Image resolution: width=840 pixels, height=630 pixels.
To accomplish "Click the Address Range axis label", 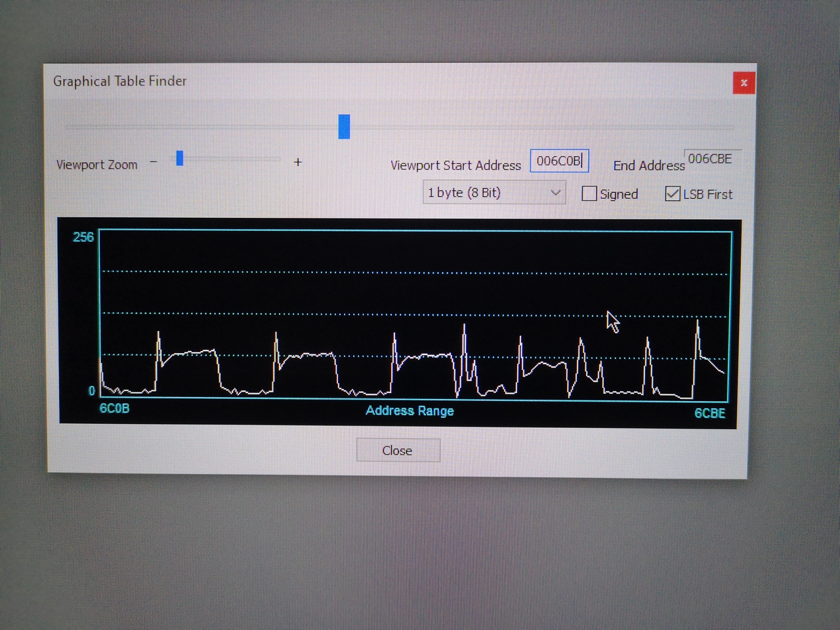I will [x=409, y=411].
